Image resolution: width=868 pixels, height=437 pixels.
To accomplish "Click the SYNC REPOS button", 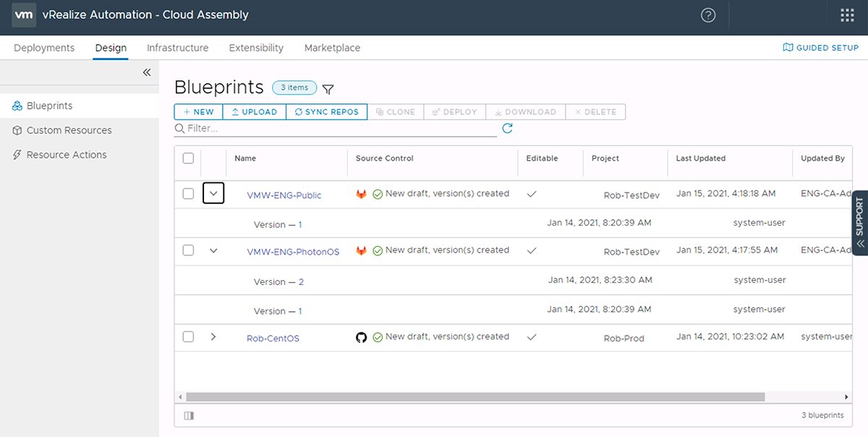I will (327, 111).
